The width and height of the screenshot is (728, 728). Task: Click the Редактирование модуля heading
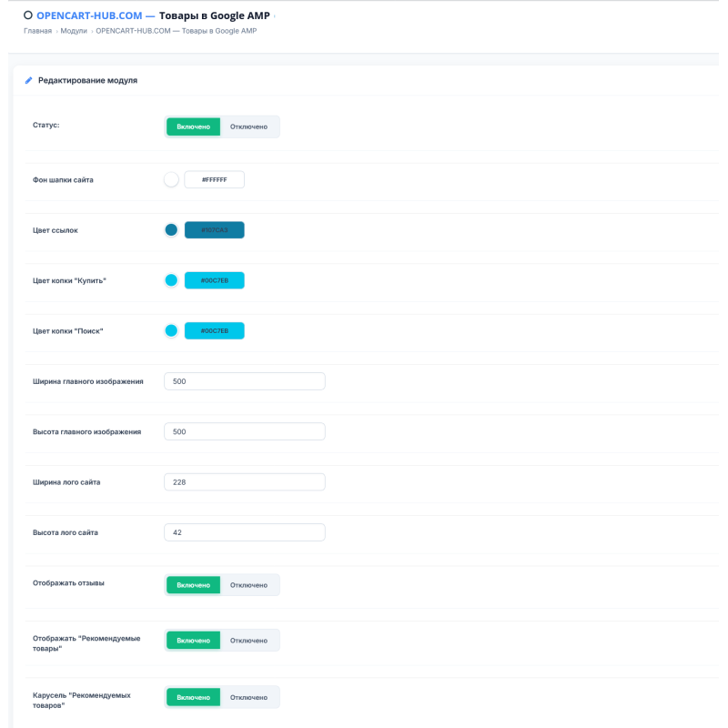pos(87,80)
